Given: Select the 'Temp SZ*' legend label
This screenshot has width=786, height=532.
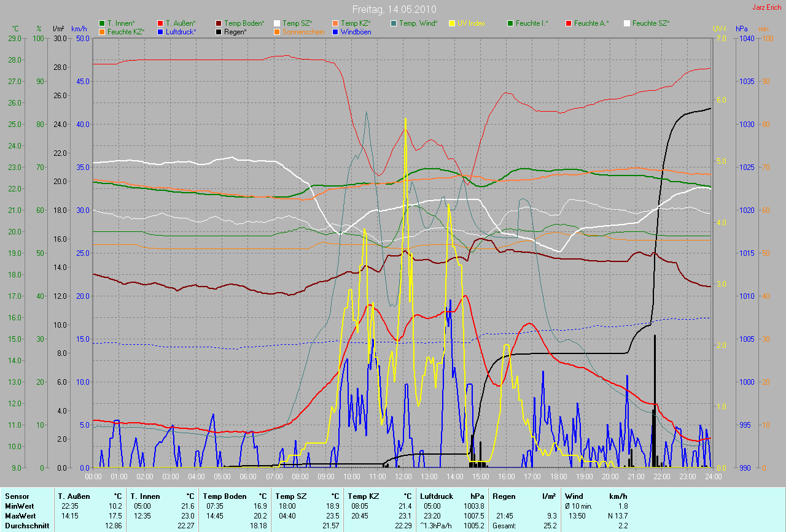Looking at the screenshot, I should click(298, 23).
